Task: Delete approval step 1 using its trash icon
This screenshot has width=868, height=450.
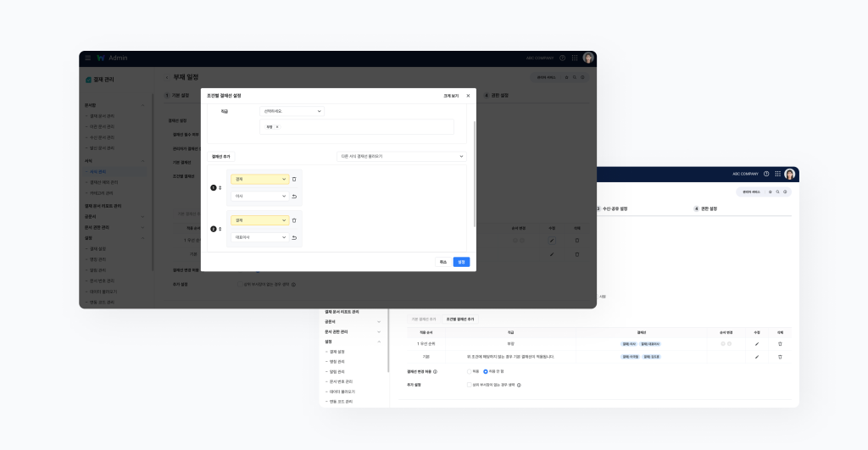Action: point(294,180)
